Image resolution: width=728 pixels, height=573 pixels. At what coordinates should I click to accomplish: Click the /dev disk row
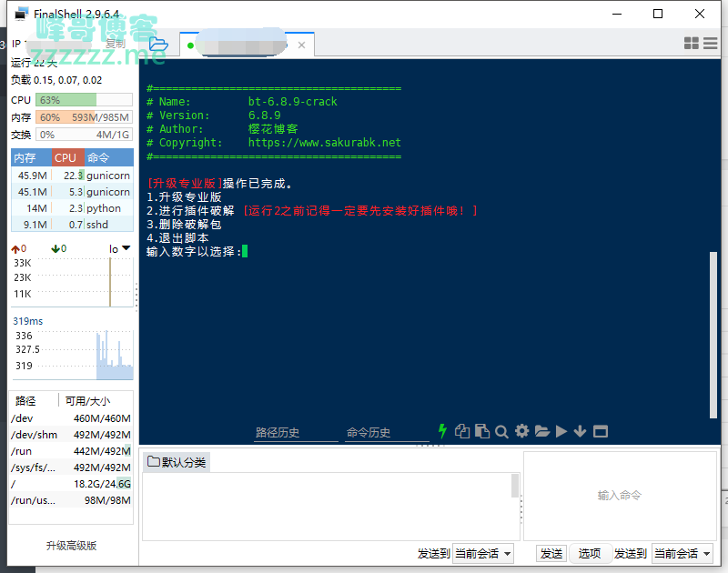click(x=71, y=418)
